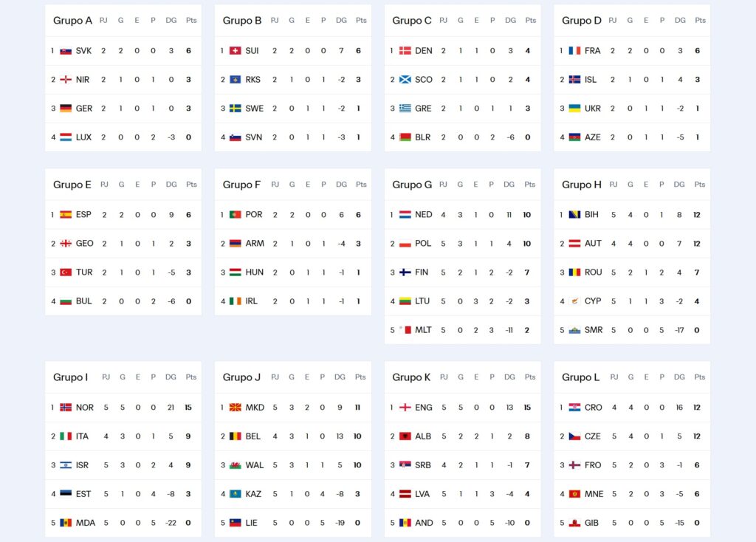Screen dimensions: 756x542
Task: Click the Norway flag beside NOR
Action: pyautogui.click(x=66, y=408)
